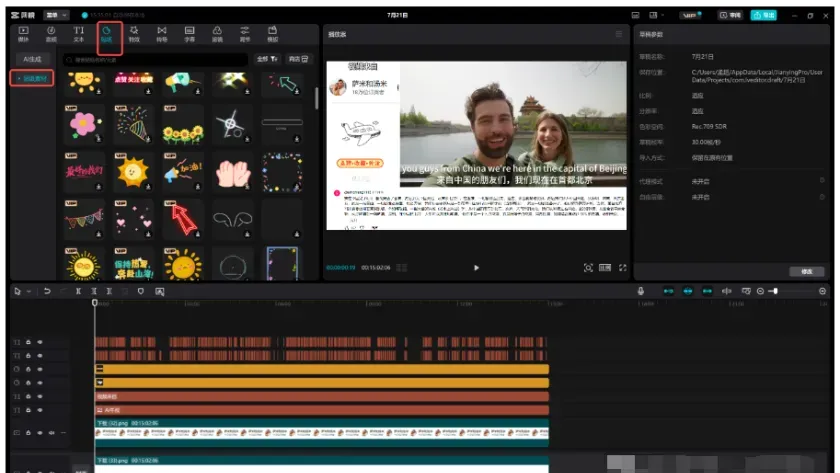Click the VIP badge in the title bar

[x=691, y=15]
